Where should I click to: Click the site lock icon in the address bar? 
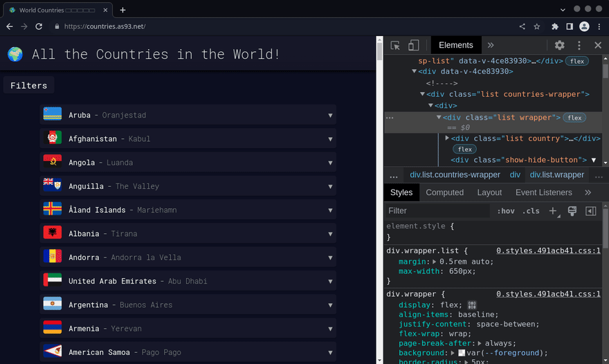coord(57,26)
